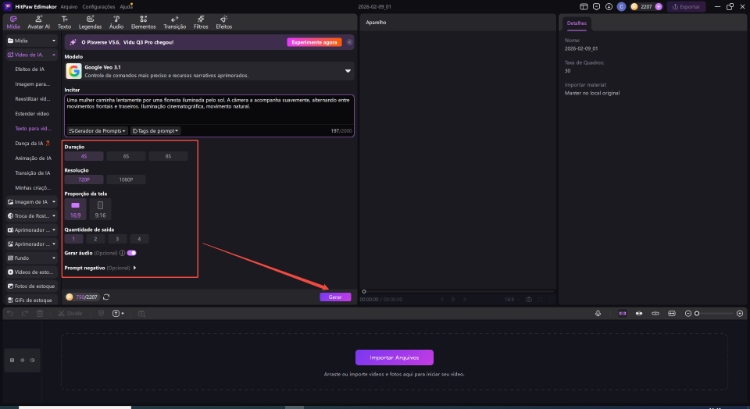750x409 pixels.
Task: Click the credits refresh icon
Action: 107,297
